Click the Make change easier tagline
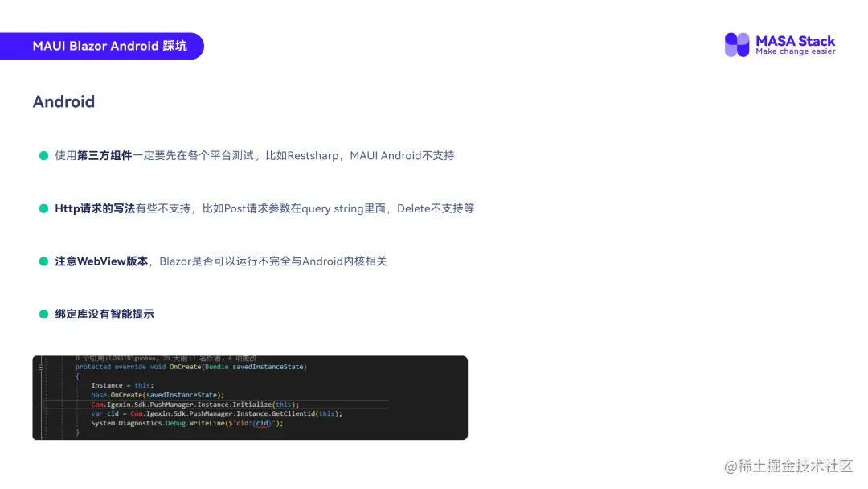 tap(796, 50)
